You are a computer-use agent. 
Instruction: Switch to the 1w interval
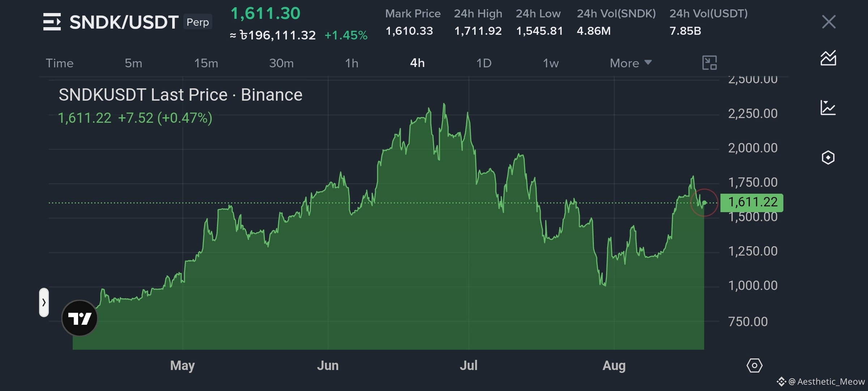(551, 63)
